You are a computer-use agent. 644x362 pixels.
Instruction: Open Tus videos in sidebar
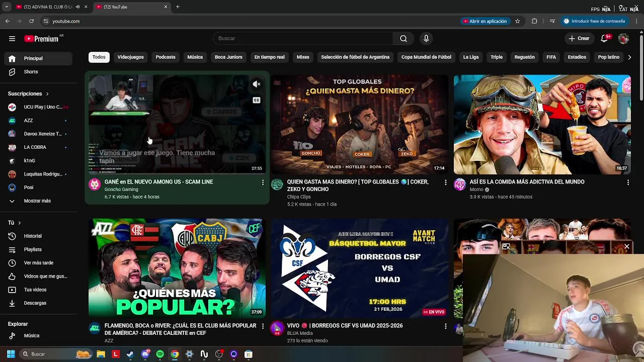coord(38,290)
